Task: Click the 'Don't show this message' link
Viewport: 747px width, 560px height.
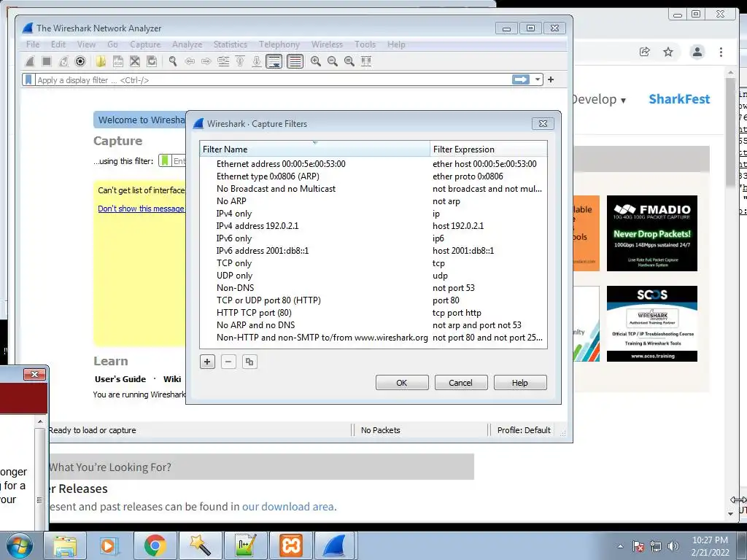Action: [x=141, y=209]
